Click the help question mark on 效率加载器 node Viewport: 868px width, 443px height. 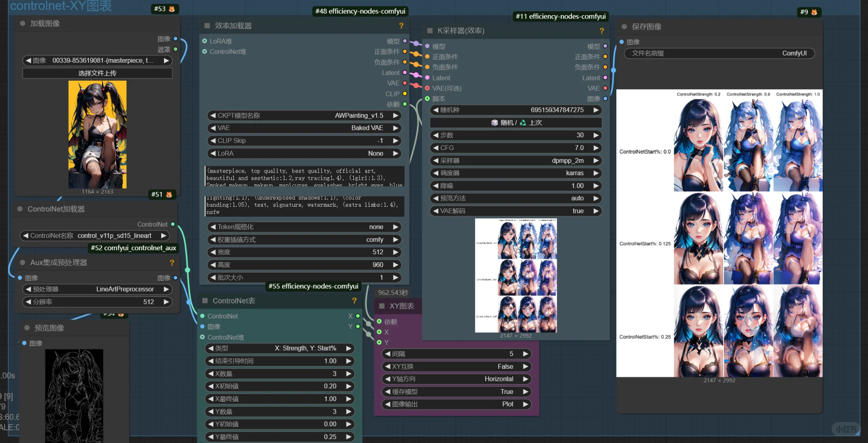click(401, 26)
